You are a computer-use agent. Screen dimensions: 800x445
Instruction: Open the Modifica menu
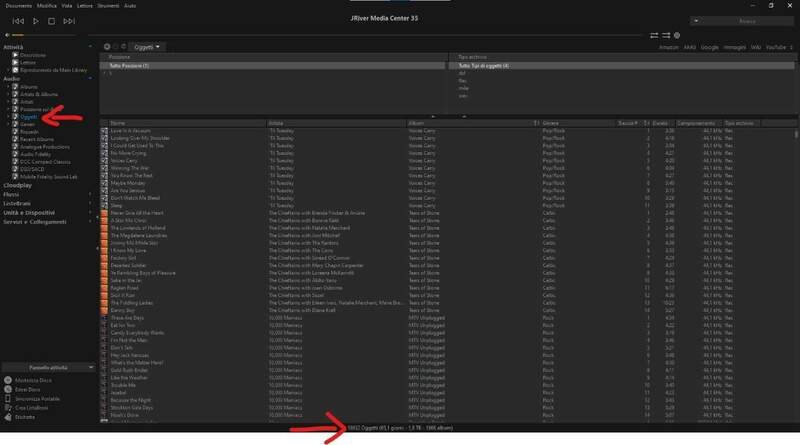click(46, 6)
